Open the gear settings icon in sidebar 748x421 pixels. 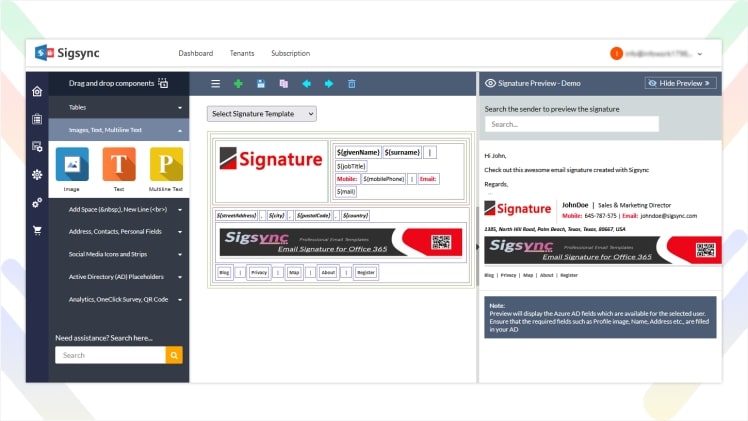pos(37,175)
